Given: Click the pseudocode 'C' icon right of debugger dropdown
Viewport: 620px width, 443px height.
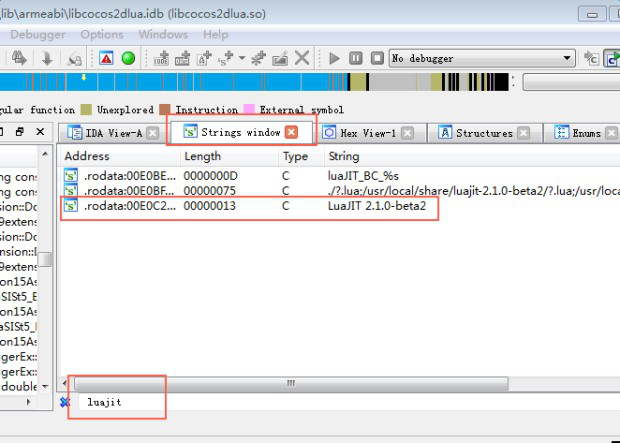Looking at the screenshot, I should (591, 59).
